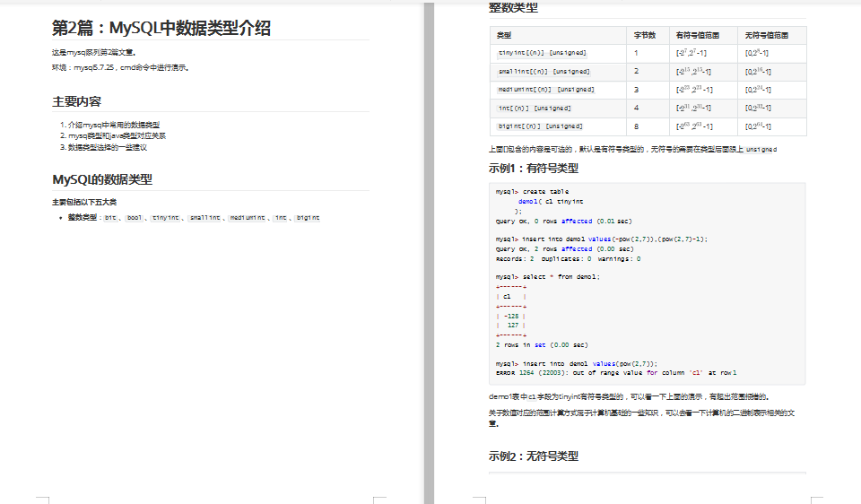861x504 pixels.
Task: Click the heading "主要内容"
Action: click(x=76, y=101)
